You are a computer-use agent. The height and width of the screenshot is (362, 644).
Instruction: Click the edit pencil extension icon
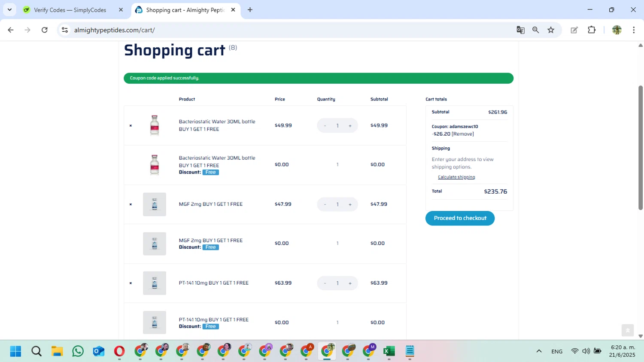[x=574, y=30]
